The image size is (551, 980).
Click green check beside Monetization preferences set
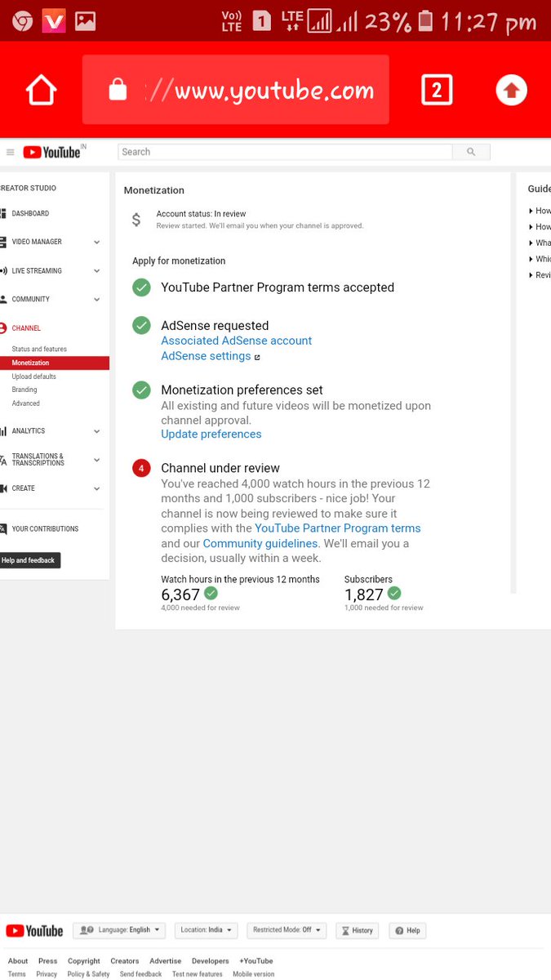(142, 390)
